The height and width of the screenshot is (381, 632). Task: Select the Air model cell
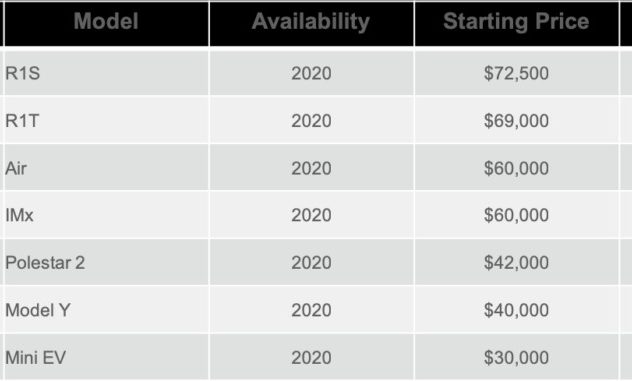tap(106, 168)
